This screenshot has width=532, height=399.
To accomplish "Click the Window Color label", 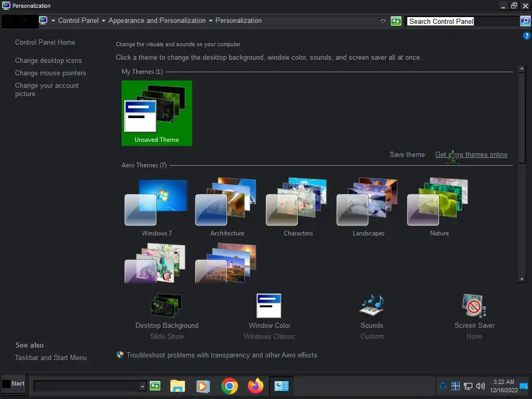I will tap(270, 325).
